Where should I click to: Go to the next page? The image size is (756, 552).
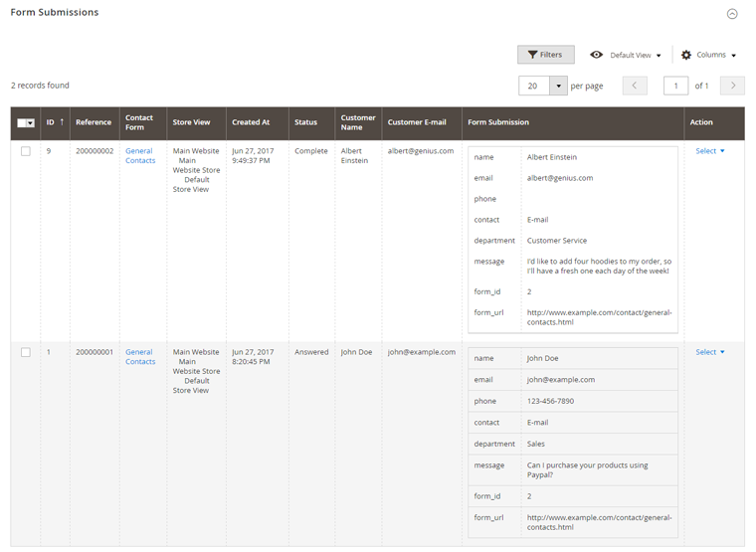[732, 86]
